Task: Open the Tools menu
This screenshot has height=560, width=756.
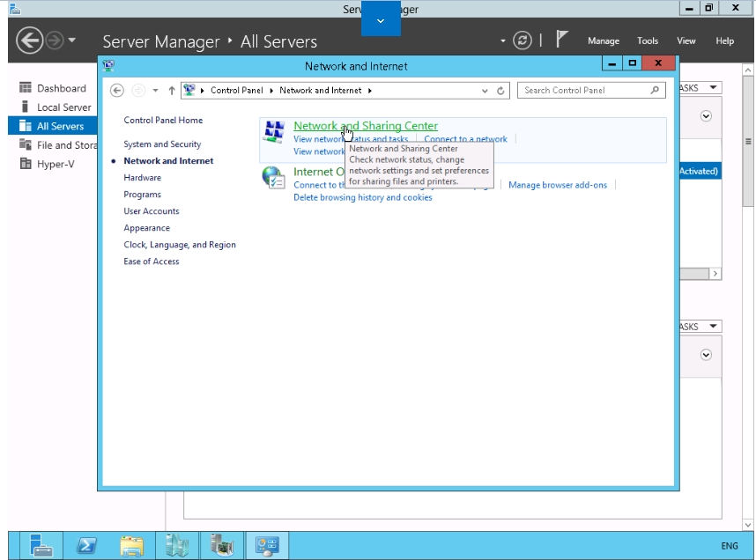Action: click(648, 41)
